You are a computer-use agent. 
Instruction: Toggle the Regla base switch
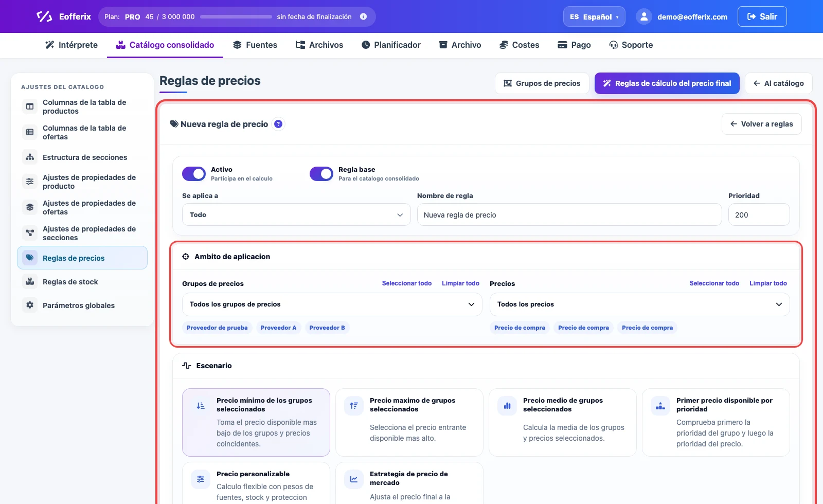point(321,174)
